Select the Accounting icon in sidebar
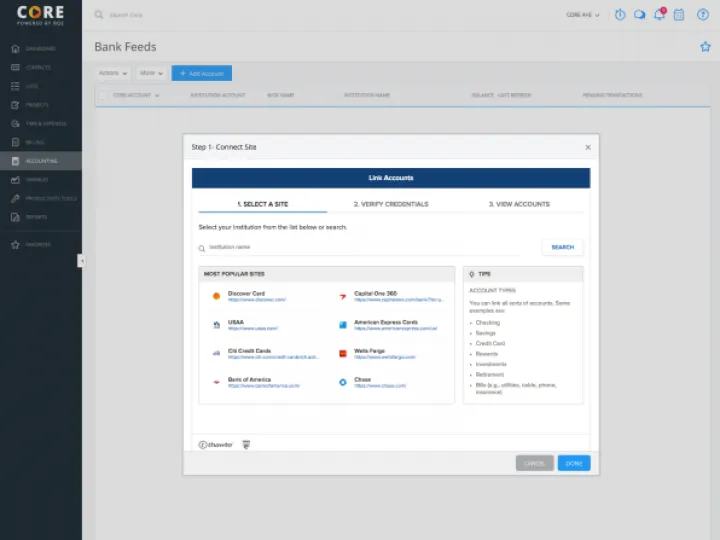720x540 pixels. 15,161
